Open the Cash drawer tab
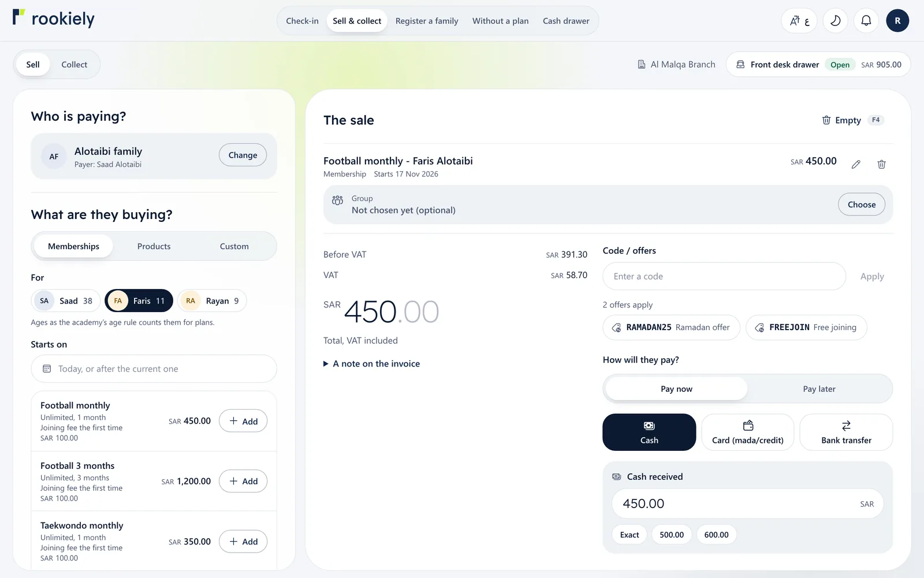This screenshot has height=578, width=924. [x=566, y=21]
